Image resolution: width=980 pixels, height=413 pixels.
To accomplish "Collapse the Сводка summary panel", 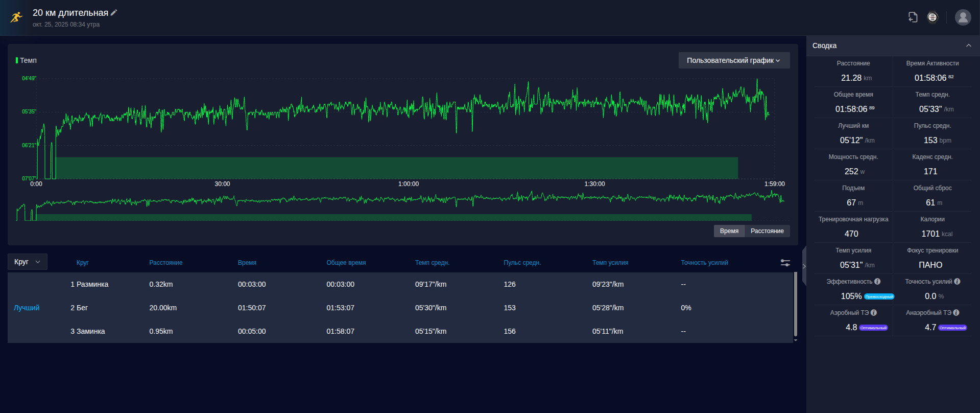I will pyautogui.click(x=968, y=45).
